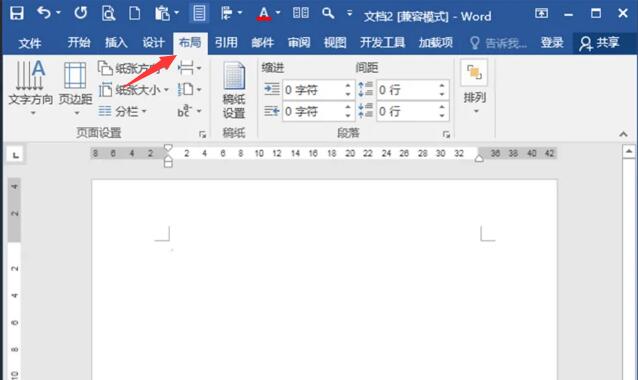Viewport: 638px width, 380px height.
Task: Increase spacing before with up arrow
Action: tap(442, 85)
